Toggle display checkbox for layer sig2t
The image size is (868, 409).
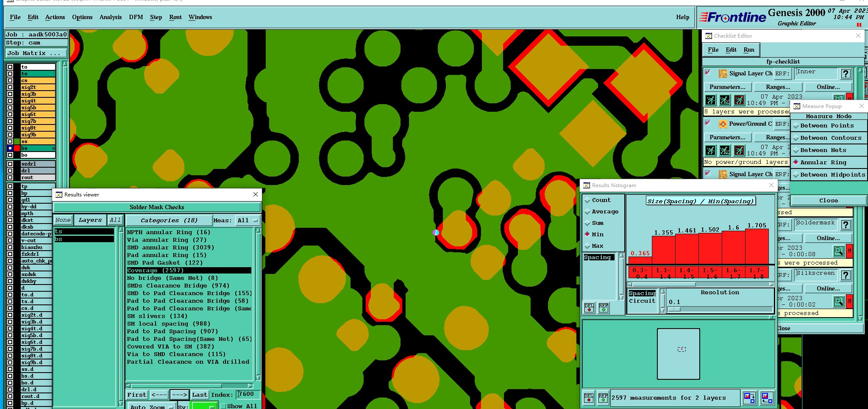pyautogui.click(x=10, y=87)
